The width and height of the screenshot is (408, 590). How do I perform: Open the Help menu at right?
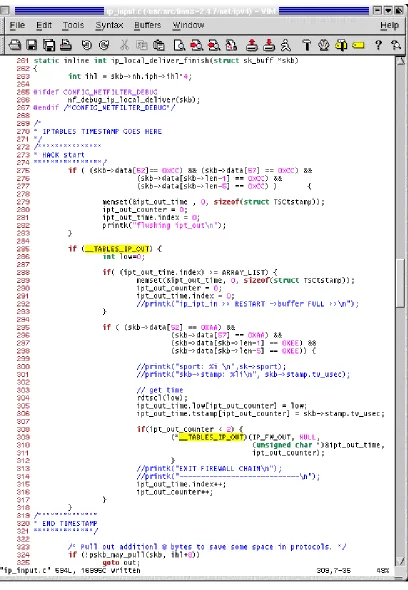tap(389, 26)
